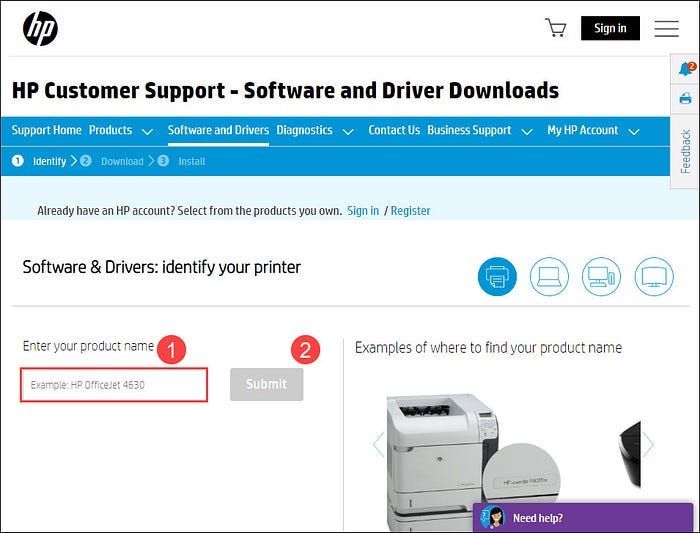Go to Contact Us
Image resolution: width=700 pixels, height=533 pixels.
(x=394, y=130)
